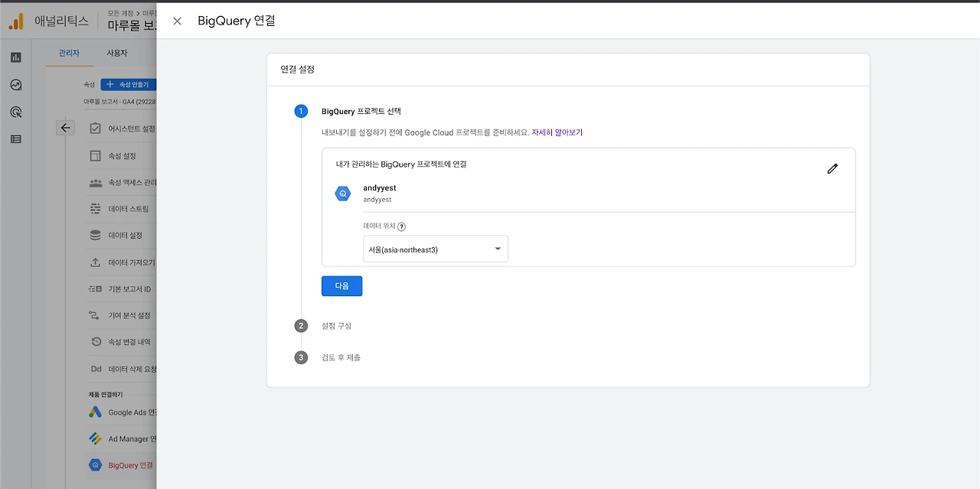Click the help icon beside 데이터 위치
The width and height of the screenshot is (980, 489).
(x=401, y=227)
